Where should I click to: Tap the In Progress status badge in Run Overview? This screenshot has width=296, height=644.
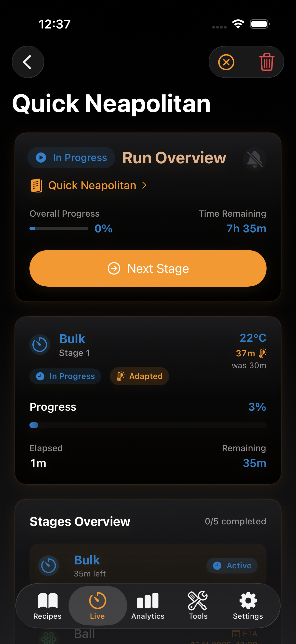click(x=71, y=158)
